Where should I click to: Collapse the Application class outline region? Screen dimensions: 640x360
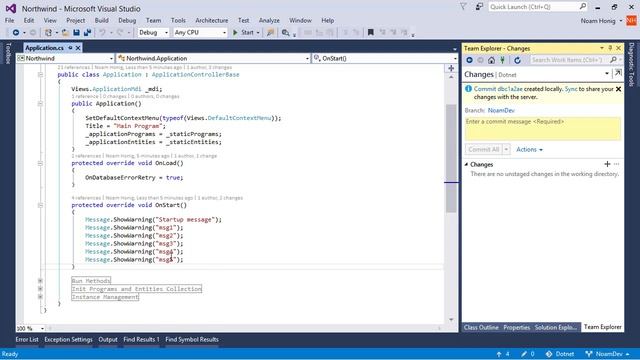(40, 75)
